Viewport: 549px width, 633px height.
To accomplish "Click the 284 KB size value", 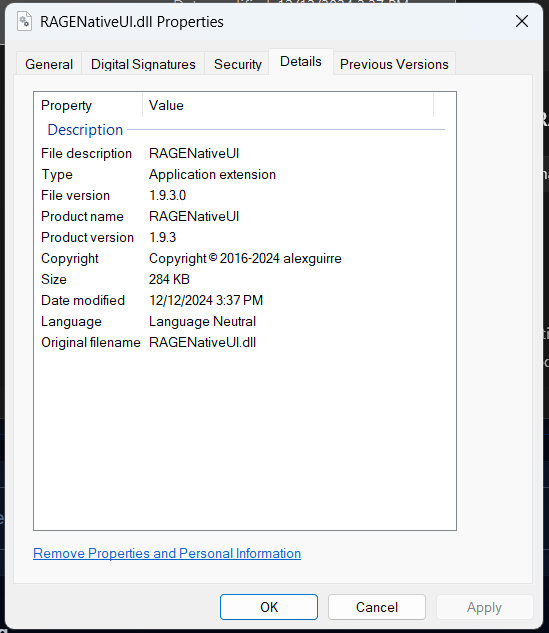I will pos(169,279).
